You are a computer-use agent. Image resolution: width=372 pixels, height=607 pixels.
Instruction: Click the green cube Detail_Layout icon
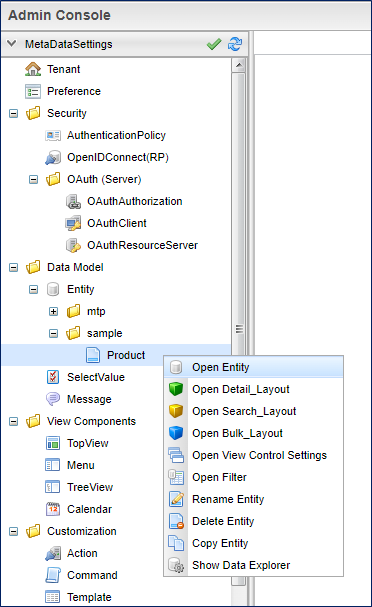click(176, 389)
